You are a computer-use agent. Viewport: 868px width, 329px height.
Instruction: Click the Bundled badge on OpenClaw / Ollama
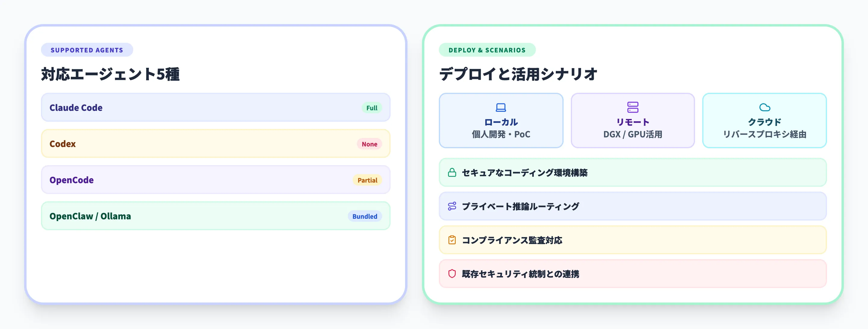click(365, 217)
